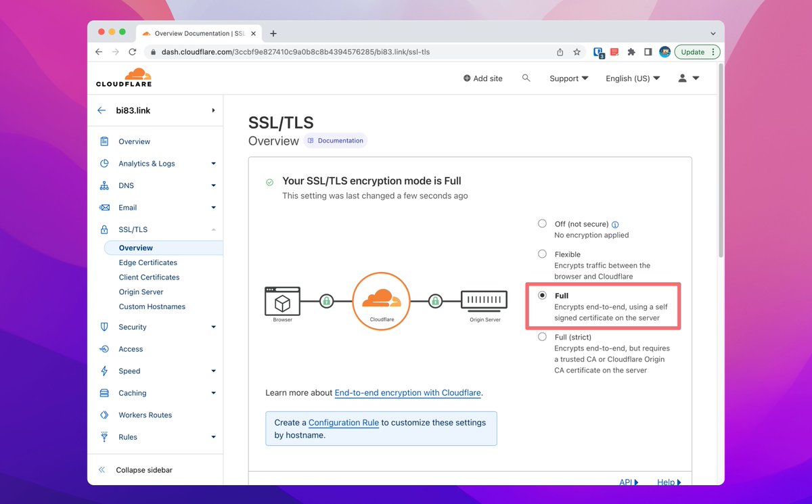Click Collapse sidebar text
This screenshot has width=812, height=504.
point(144,469)
